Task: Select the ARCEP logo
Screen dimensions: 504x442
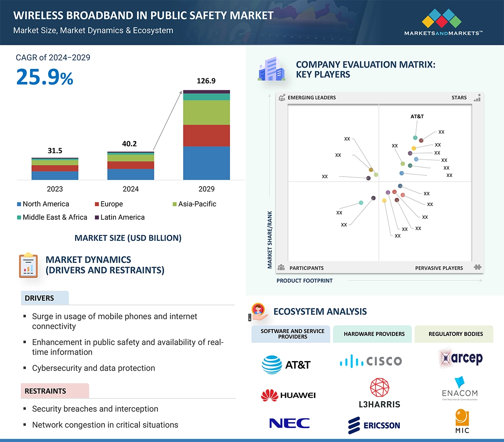Action: 460,358
